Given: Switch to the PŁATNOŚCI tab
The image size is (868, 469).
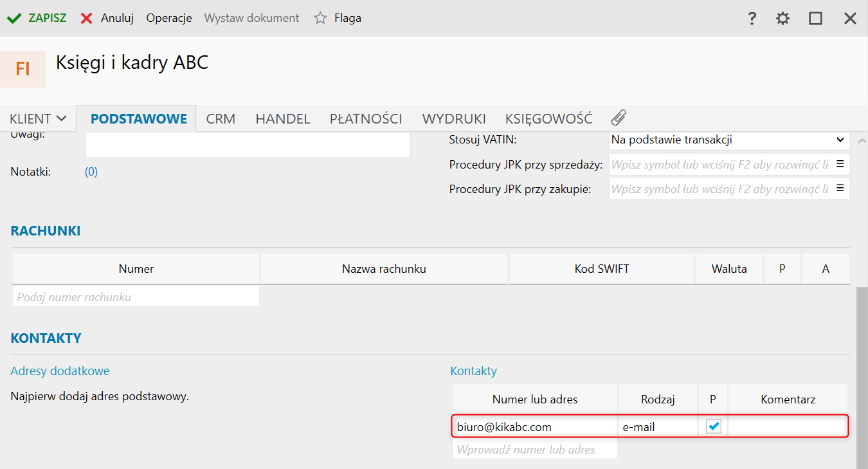Looking at the screenshot, I should [x=366, y=118].
